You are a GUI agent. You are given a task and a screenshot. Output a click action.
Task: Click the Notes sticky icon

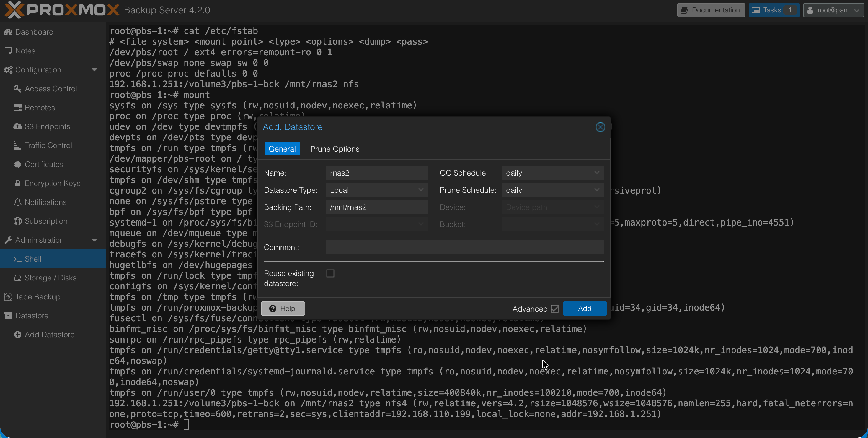tap(8, 51)
